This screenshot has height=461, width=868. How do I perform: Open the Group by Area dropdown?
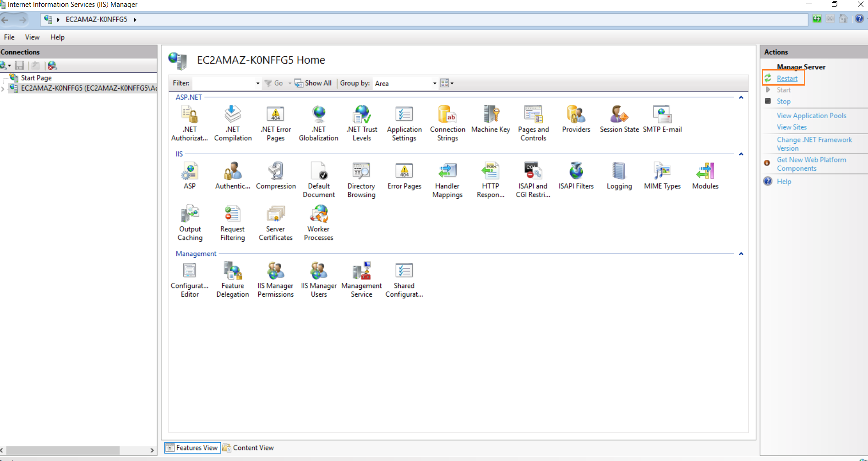tap(434, 83)
